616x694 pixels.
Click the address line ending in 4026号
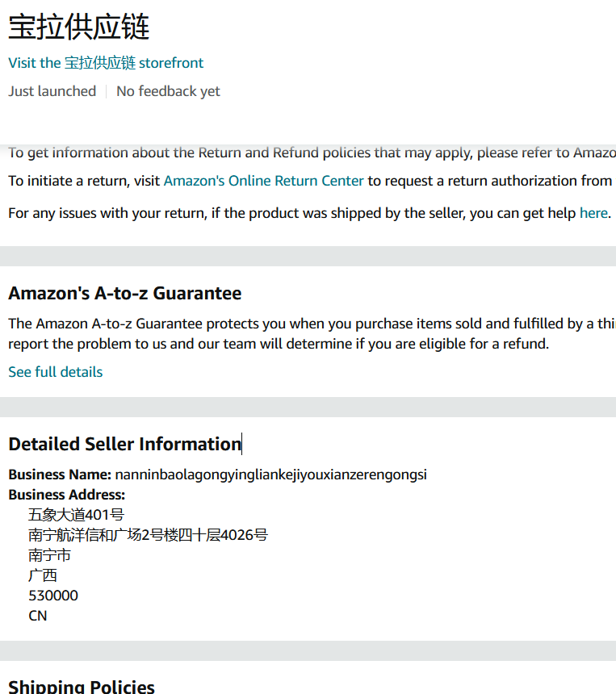tap(148, 535)
